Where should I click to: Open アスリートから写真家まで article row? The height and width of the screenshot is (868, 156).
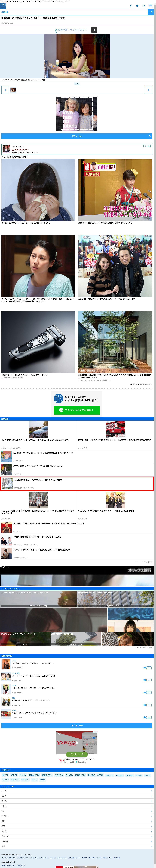(x=77, y=553)
